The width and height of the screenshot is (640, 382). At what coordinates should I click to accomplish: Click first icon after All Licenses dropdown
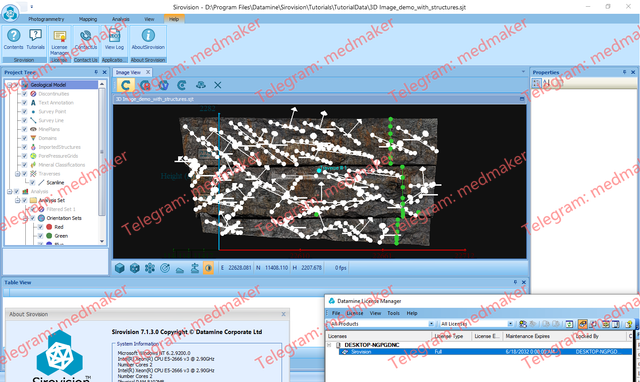coord(523,324)
